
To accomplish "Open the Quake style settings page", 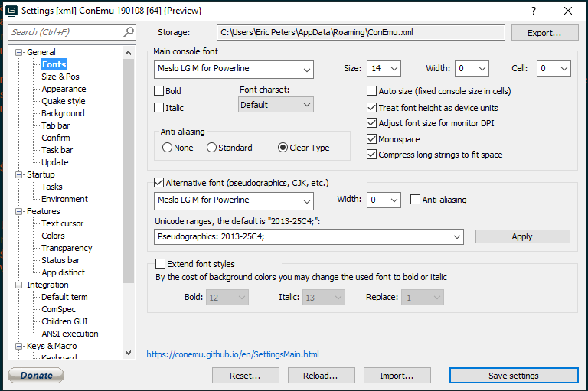I will click(x=64, y=101).
